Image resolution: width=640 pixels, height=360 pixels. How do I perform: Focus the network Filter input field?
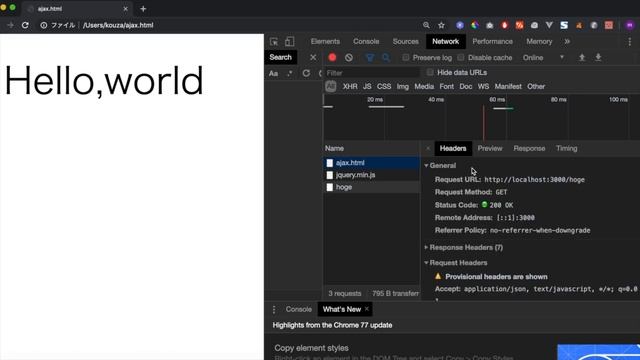[x=372, y=73]
